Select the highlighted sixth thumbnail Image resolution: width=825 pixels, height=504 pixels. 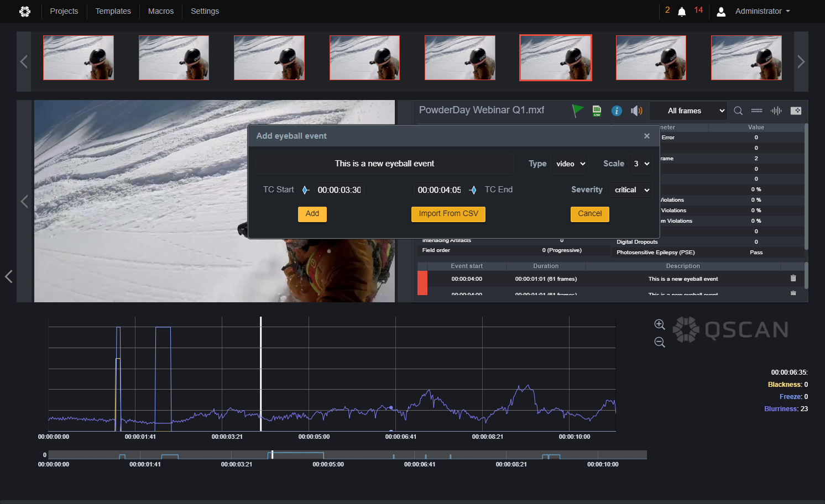click(556, 58)
